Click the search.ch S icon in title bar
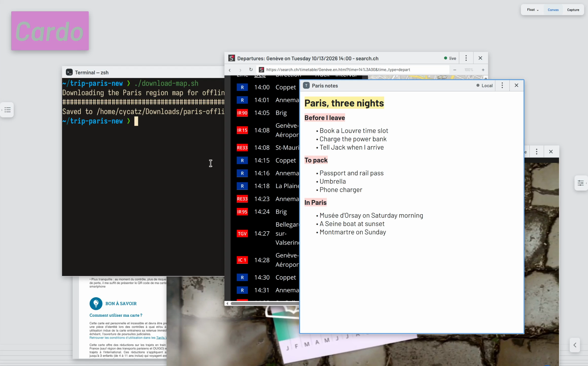This screenshot has height=366, width=588. pyautogui.click(x=232, y=58)
